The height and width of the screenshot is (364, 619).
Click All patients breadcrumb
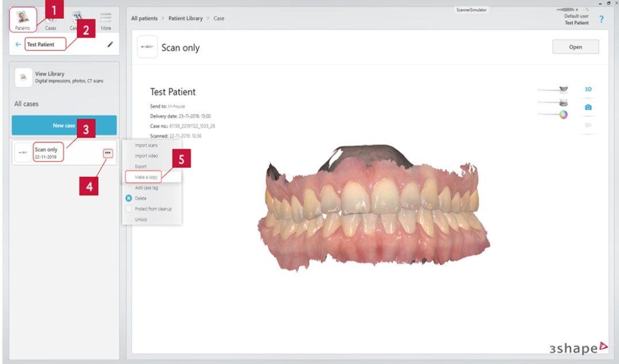point(144,18)
